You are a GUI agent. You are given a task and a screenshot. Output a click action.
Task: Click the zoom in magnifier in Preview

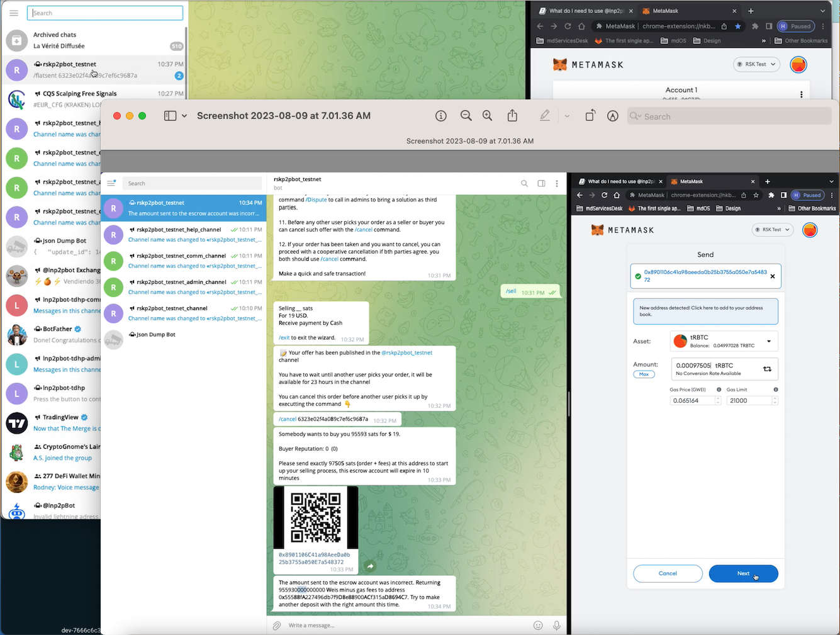488,116
